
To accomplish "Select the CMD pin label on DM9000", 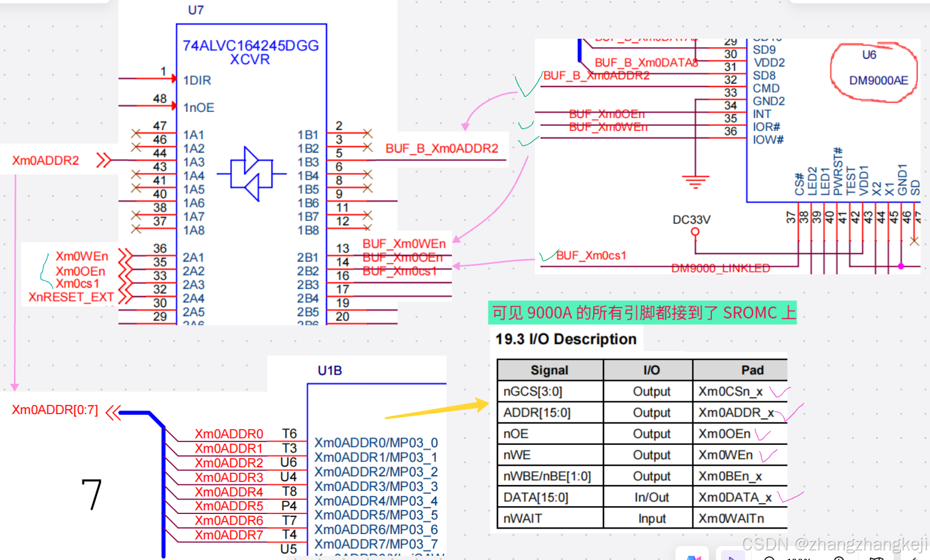I will (766, 88).
